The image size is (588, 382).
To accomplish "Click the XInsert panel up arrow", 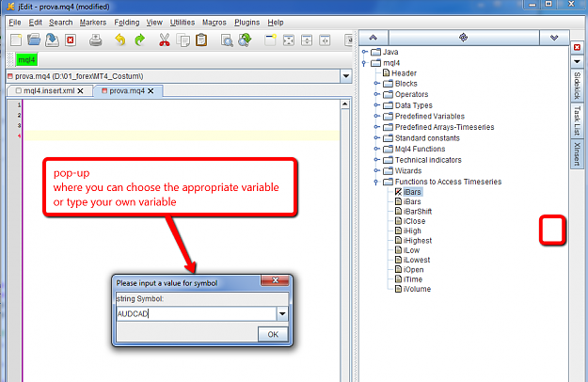I will pos(373,38).
